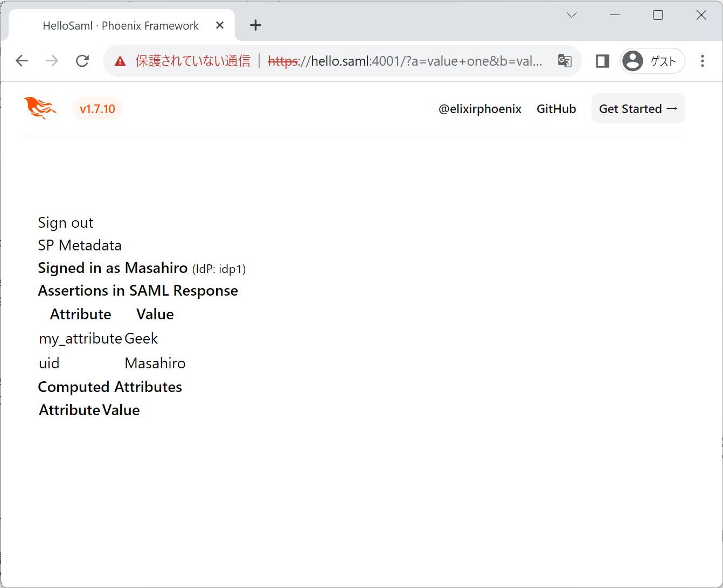Click the Google Translate icon in address bar
The width and height of the screenshot is (723, 588).
point(564,61)
